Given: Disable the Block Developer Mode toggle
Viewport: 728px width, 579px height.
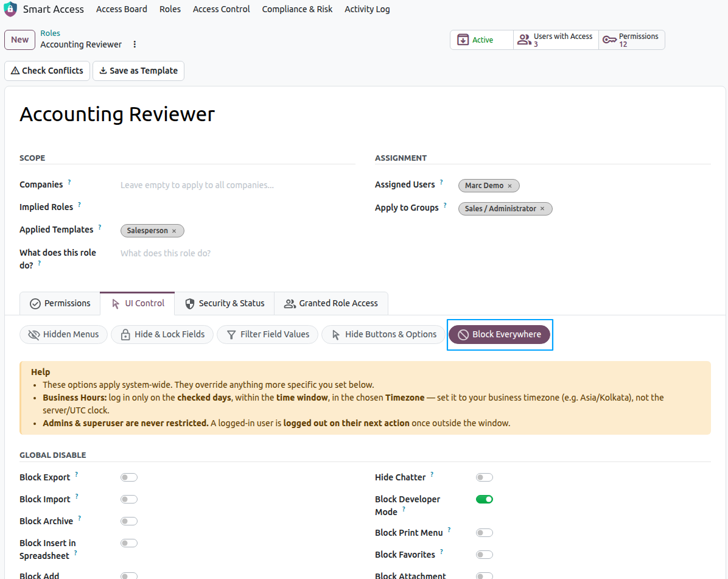Looking at the screenshot, I should tap(485, 499).
